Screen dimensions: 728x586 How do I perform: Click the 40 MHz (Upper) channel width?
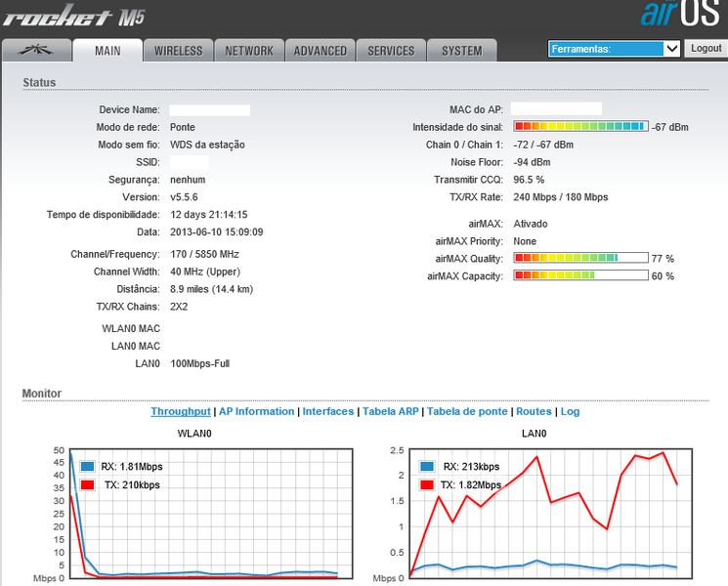click(x=205, y=272)
